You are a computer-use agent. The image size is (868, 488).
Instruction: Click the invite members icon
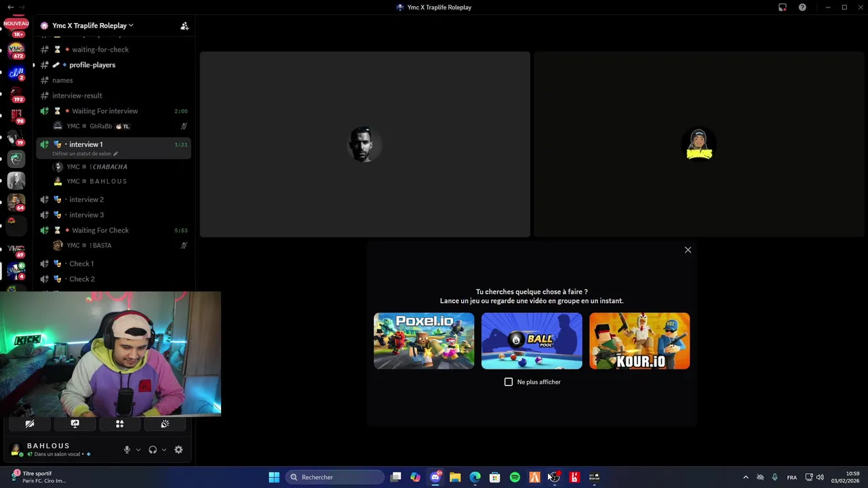pyautogui.click(x=184, y=26)
